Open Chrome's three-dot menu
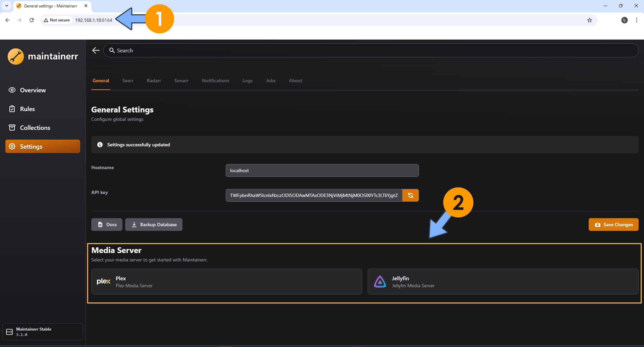The width and height of the screenshot is (644, 347). coord(636,20)
